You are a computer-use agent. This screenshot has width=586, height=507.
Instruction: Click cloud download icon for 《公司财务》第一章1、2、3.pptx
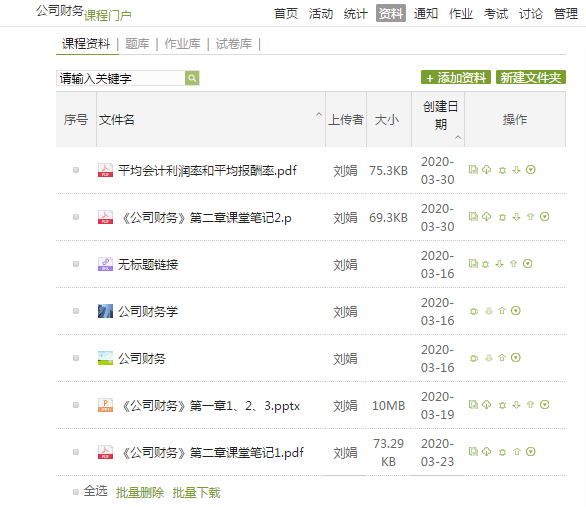486,405
